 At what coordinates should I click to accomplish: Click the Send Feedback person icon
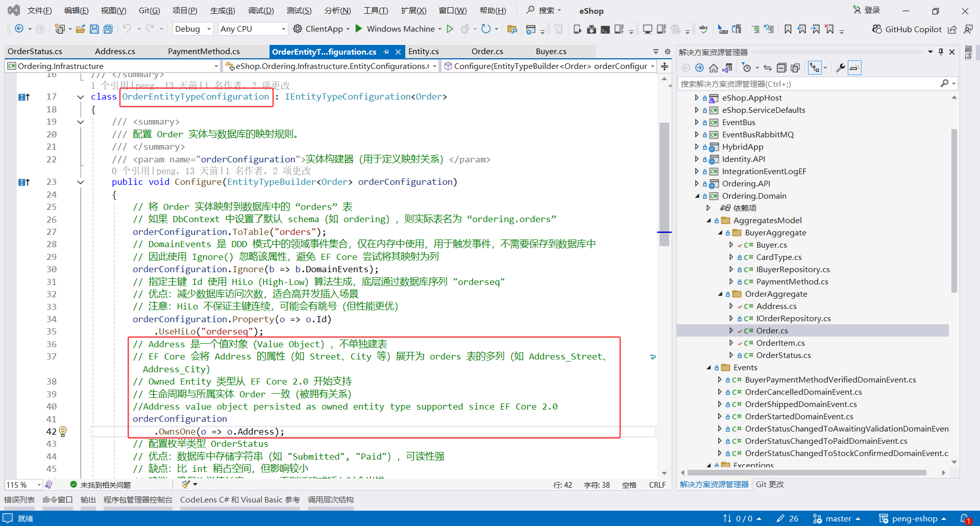tap(968, 29)
